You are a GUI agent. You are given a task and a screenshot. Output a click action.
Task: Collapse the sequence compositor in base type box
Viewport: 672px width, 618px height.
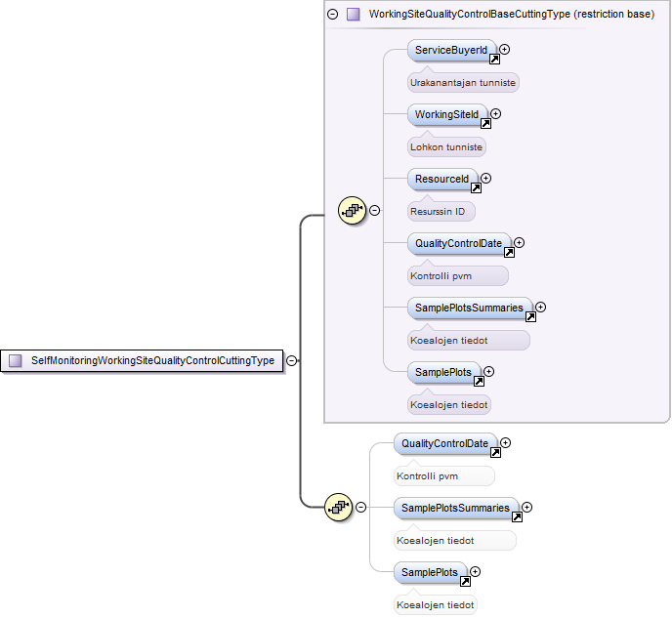click(374, 211)
